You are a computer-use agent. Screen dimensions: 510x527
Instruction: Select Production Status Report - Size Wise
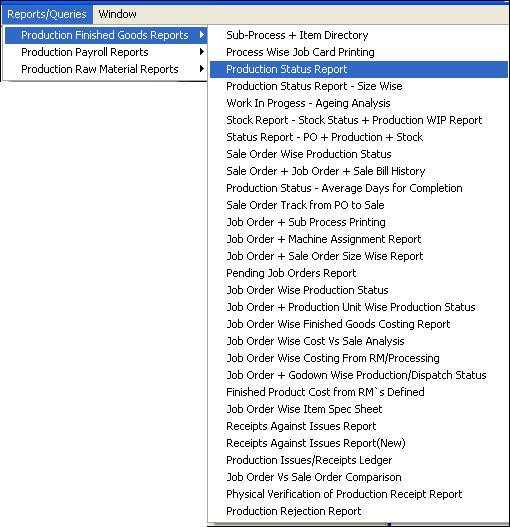(359, 86)
